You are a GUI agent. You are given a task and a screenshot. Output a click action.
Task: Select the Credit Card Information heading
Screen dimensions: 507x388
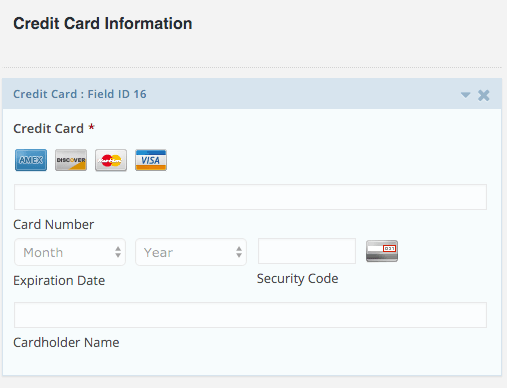[103, 23]
